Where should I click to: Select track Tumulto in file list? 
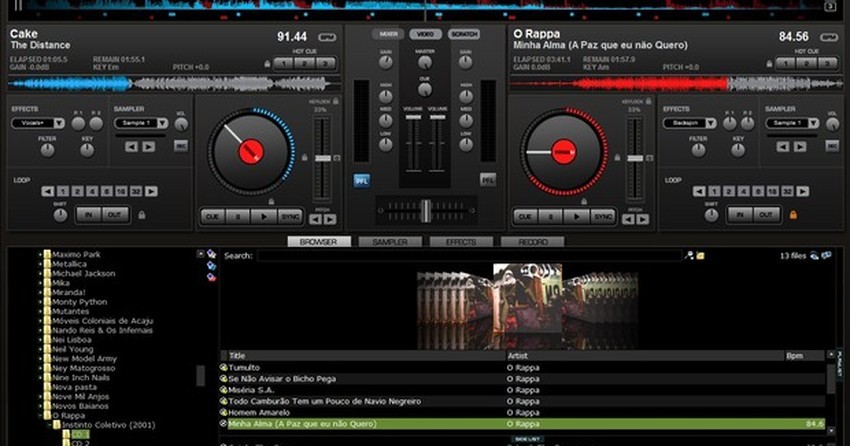tap(523, 367)
